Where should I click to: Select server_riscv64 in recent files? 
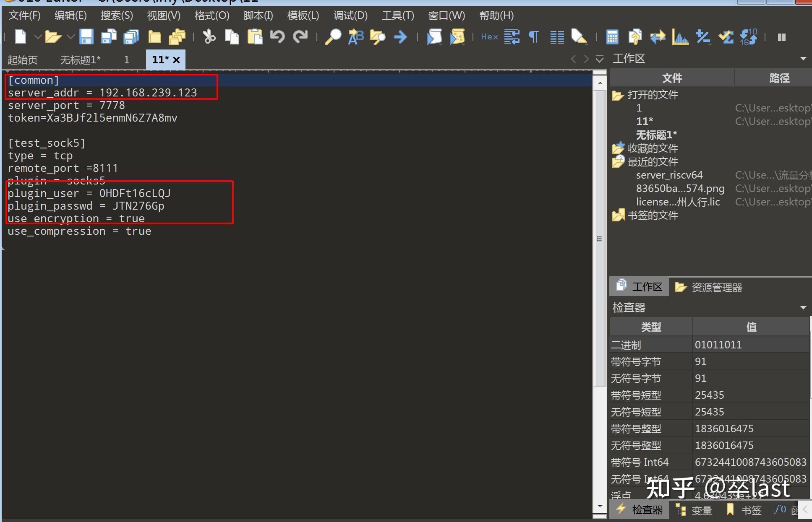(669, 175)
